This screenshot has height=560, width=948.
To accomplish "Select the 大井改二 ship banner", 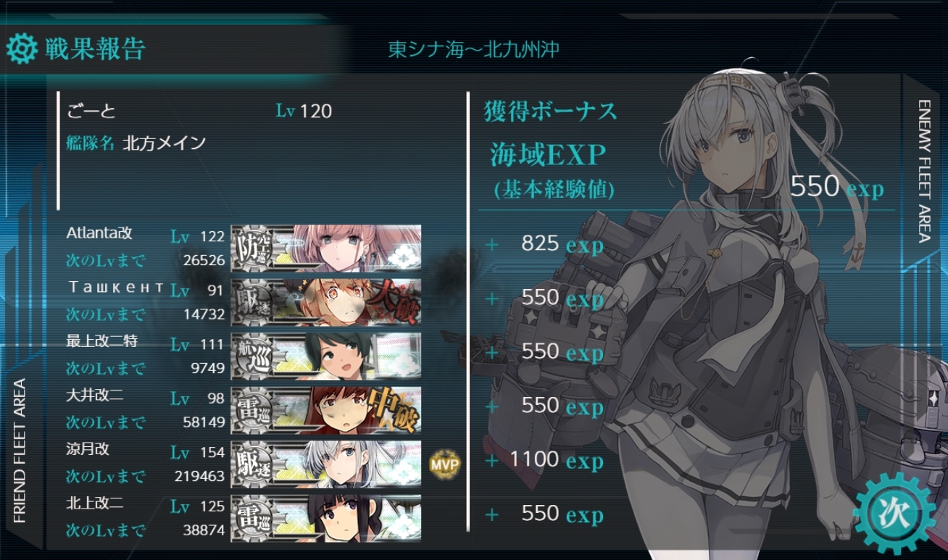I will [x=326, y=409].
